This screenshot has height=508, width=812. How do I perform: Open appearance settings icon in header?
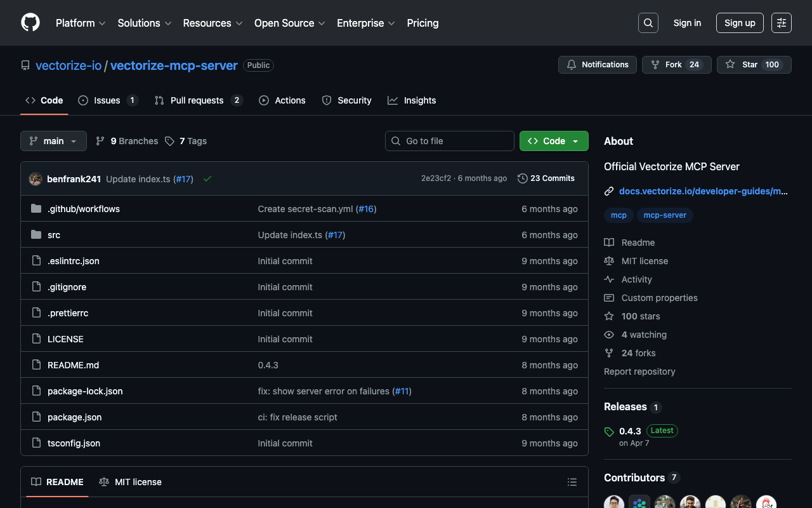[781, 23]
